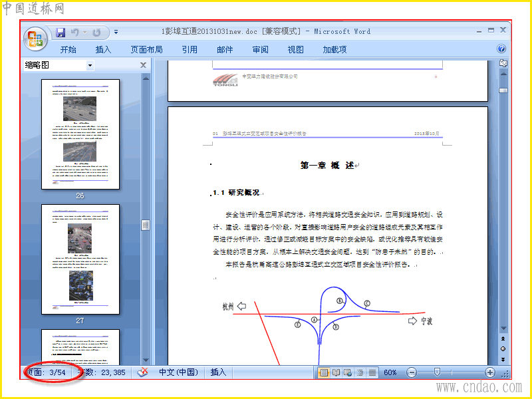Click the zoom slider handle
The height and width of the screenshot is (399, 532).
coord(438,372)
